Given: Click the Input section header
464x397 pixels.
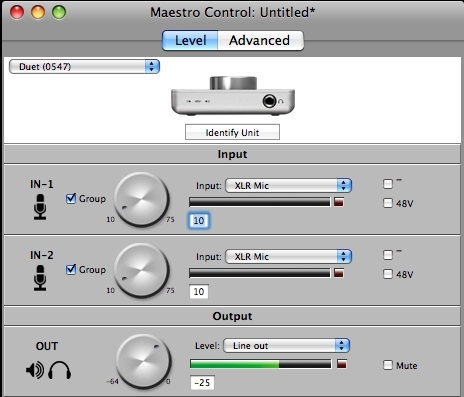Looking at the screenshot, I should [232, 154].
